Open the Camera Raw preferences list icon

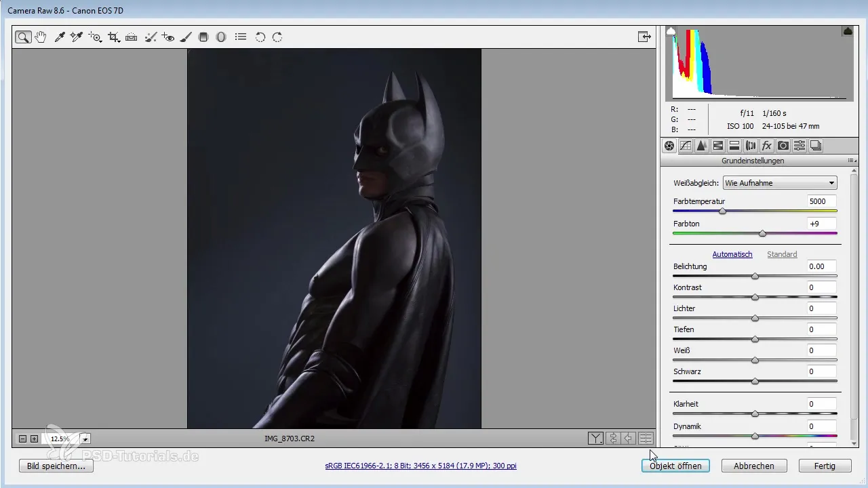[x=241, y=37]
